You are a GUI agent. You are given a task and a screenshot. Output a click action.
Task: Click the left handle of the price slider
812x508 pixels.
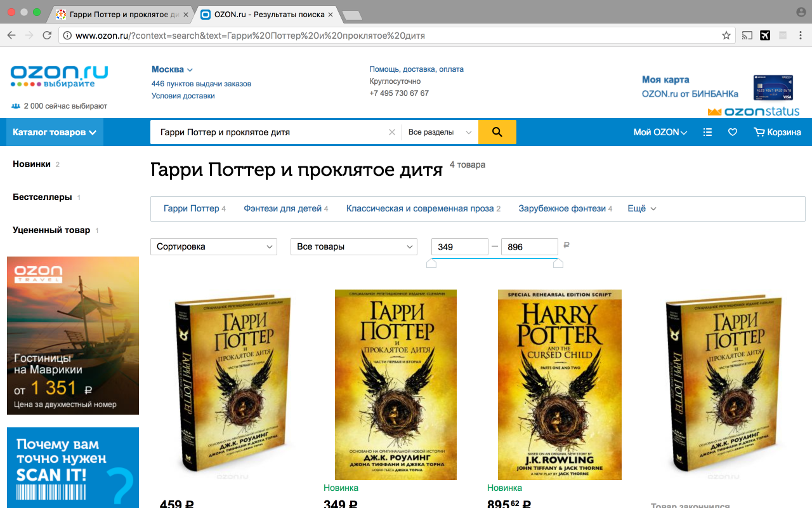pyautogui.click(x=431, y=263)
